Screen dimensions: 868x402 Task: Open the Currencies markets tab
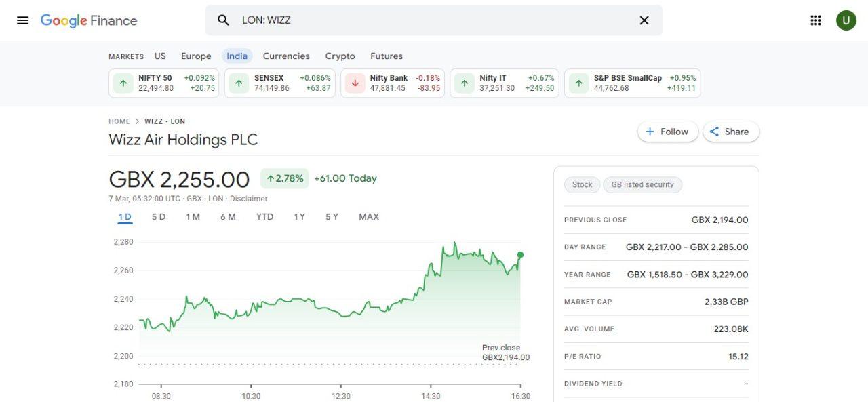click(286, 56)
